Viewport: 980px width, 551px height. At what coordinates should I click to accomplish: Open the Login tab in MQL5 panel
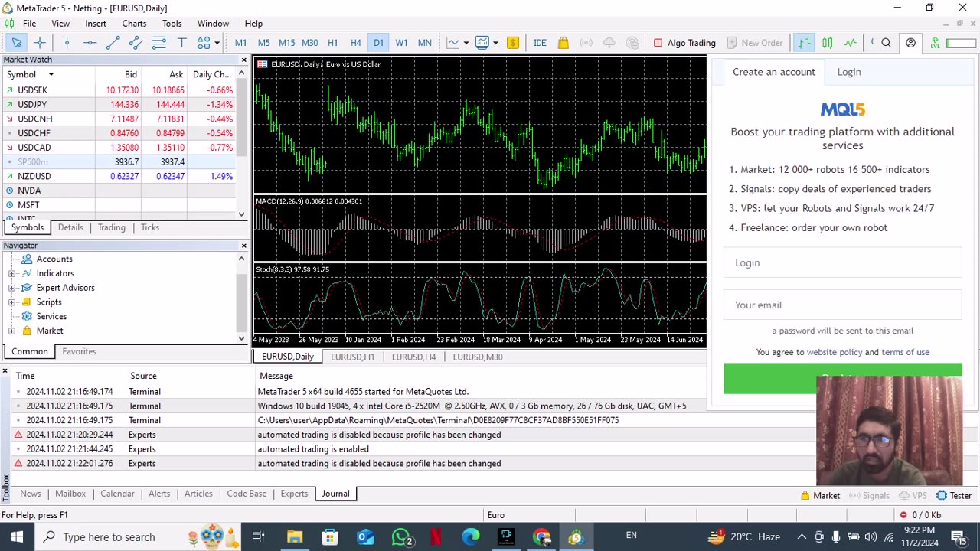(848, 72)
